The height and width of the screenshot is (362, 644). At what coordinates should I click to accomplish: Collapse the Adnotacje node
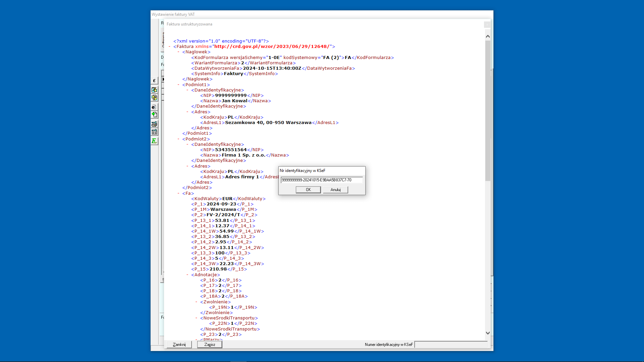(187, 275)
